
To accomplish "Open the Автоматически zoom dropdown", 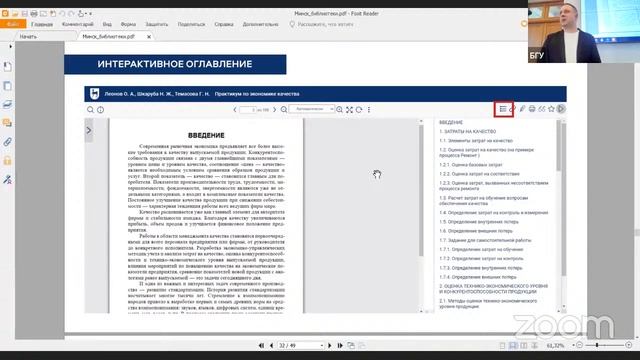I will tap(312, 109).
